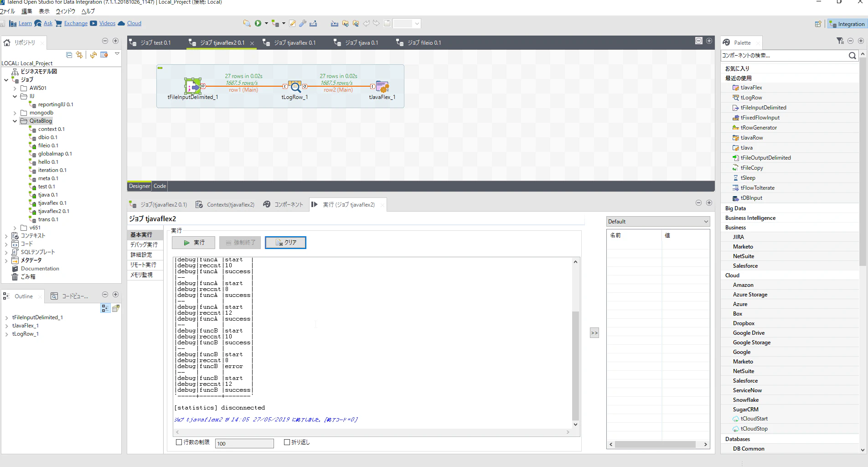Choose tRowGenerator in the palette
868x467 pixels.
[x=758, y=128]
